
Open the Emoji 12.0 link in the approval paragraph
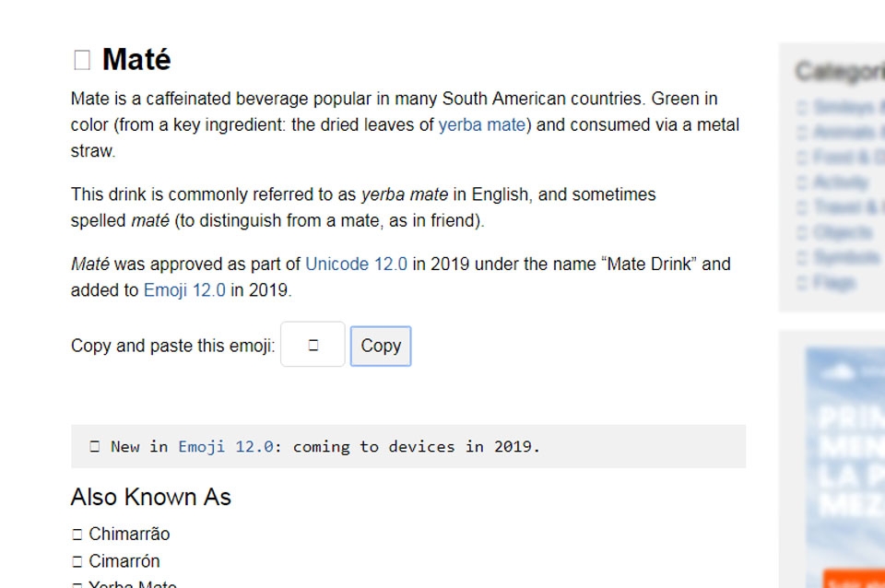coord(184,290)
